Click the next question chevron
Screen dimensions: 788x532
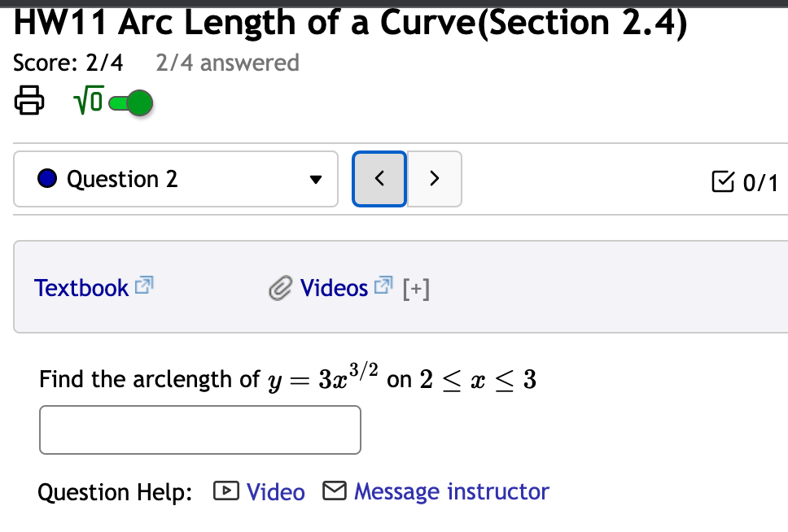(434, 179)
